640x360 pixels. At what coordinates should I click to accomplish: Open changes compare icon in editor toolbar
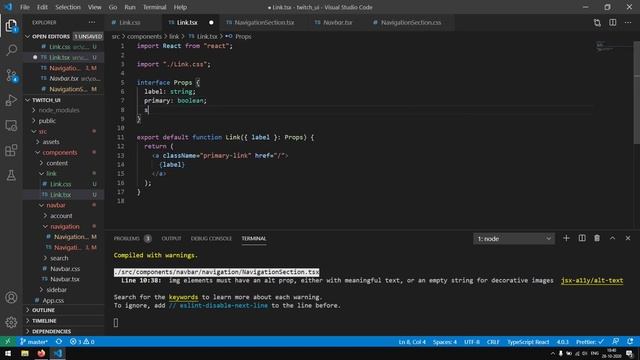[x=597, y=22]
